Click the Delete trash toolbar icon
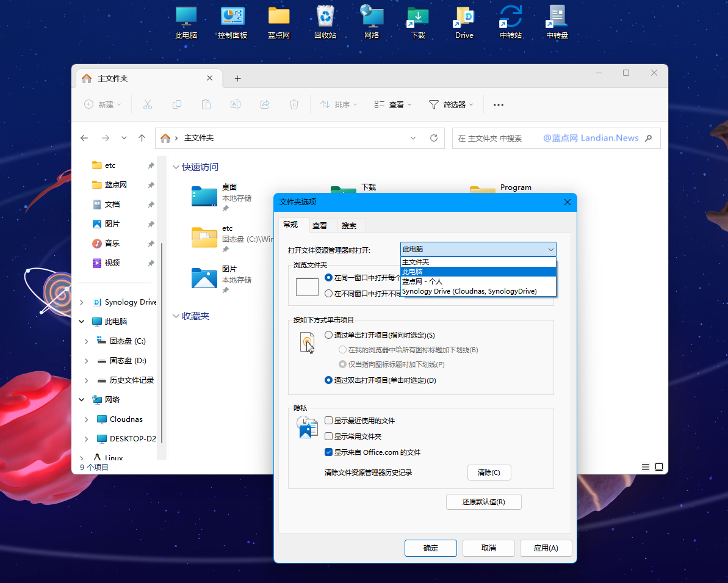Viewport: 728px width, 583px height. (x=294, y=104)
